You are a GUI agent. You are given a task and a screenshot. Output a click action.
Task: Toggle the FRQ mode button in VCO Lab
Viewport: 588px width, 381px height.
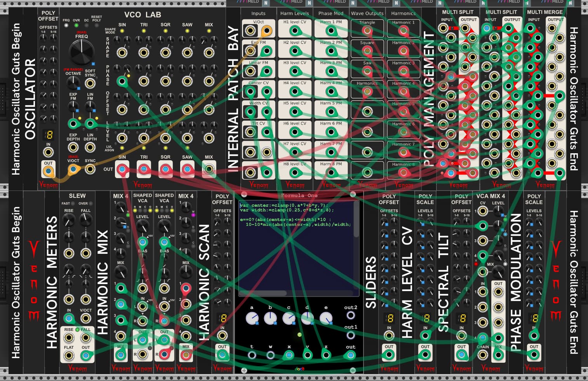click(66, 26)
